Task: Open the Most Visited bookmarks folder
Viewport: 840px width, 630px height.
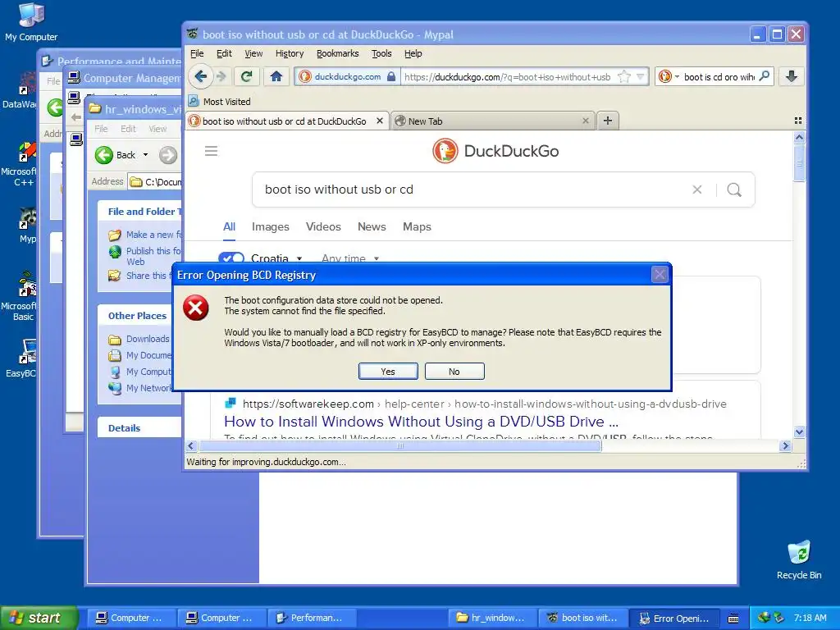Action: tap(220, 101)
